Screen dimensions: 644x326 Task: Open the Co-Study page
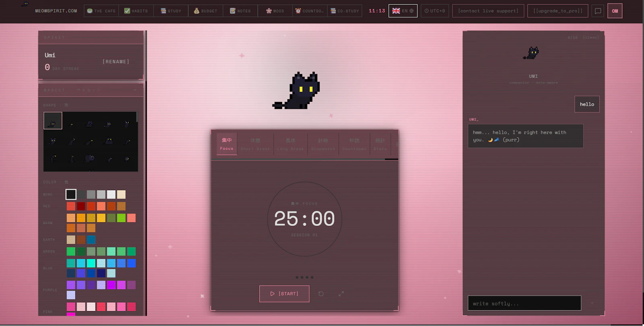(x=345, y=11)
